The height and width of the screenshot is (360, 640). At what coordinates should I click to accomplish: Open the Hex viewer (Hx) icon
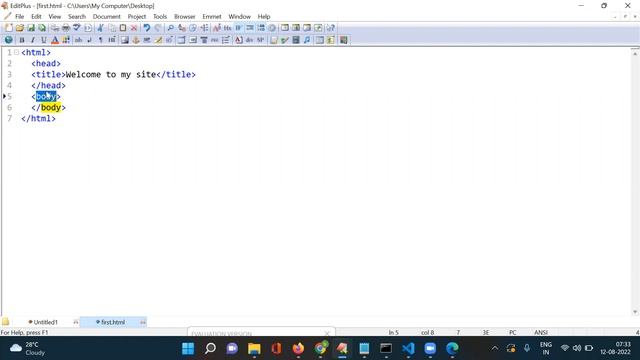point(227,28)
